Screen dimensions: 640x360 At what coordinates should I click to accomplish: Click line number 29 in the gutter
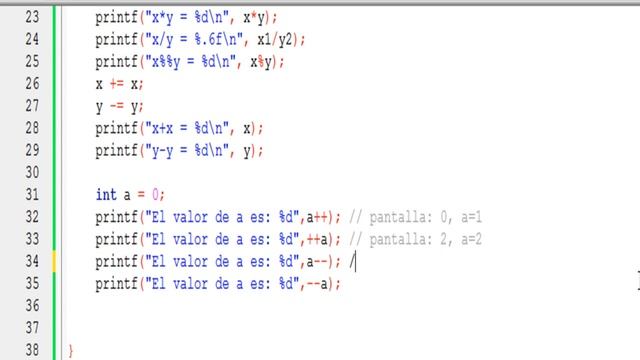[32, 150]
